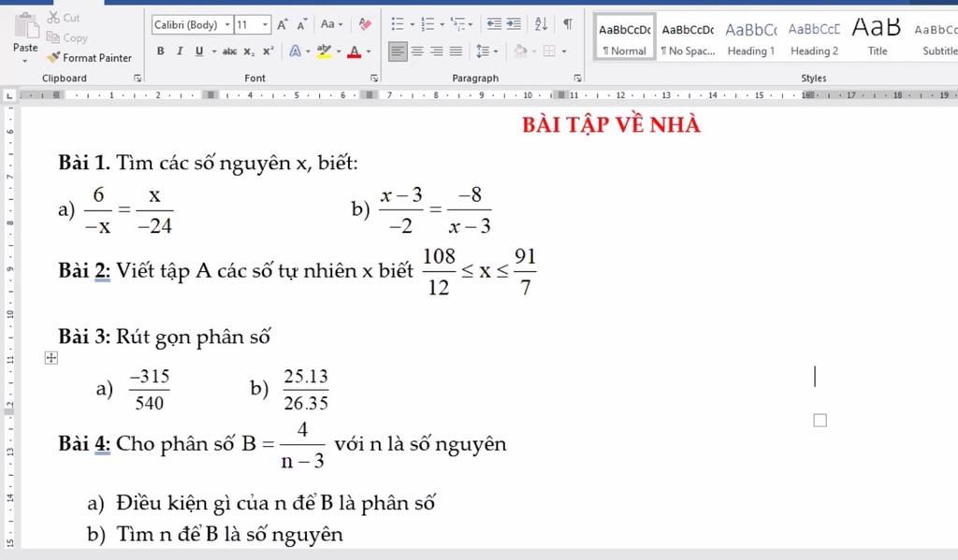
Task: Center align the text
Action: coord(417,51)
